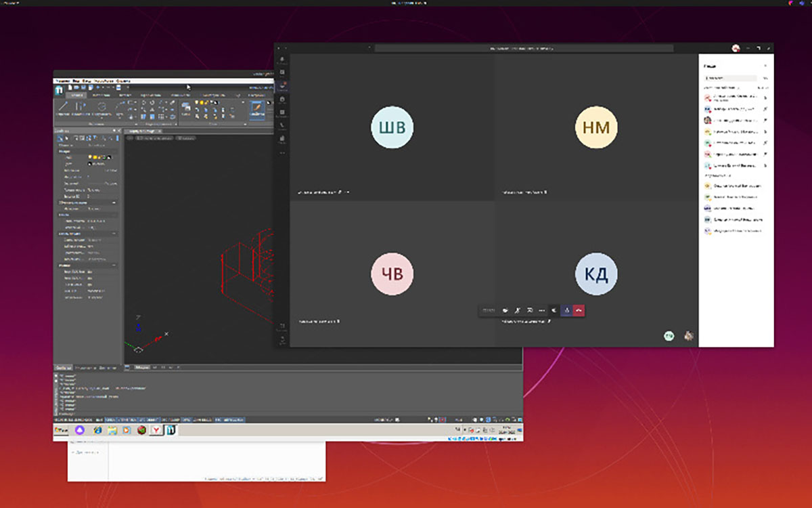Click Save in the nanoCAD quick access toolbar
The width and height of the screenshot is (812, 508).
point(83,87)
